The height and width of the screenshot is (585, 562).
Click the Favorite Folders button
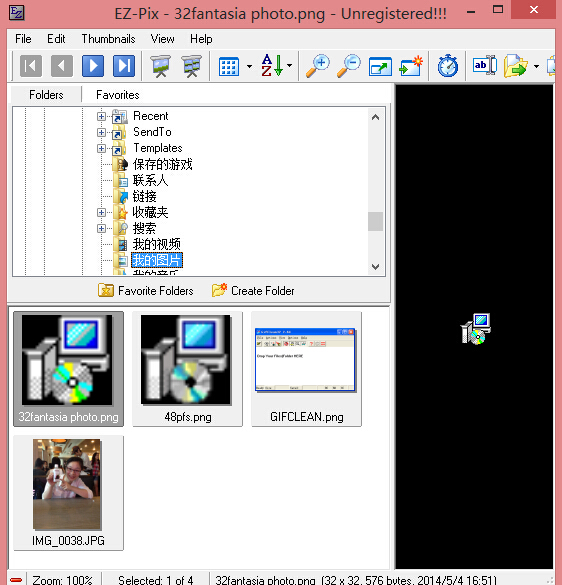(146, 291)
